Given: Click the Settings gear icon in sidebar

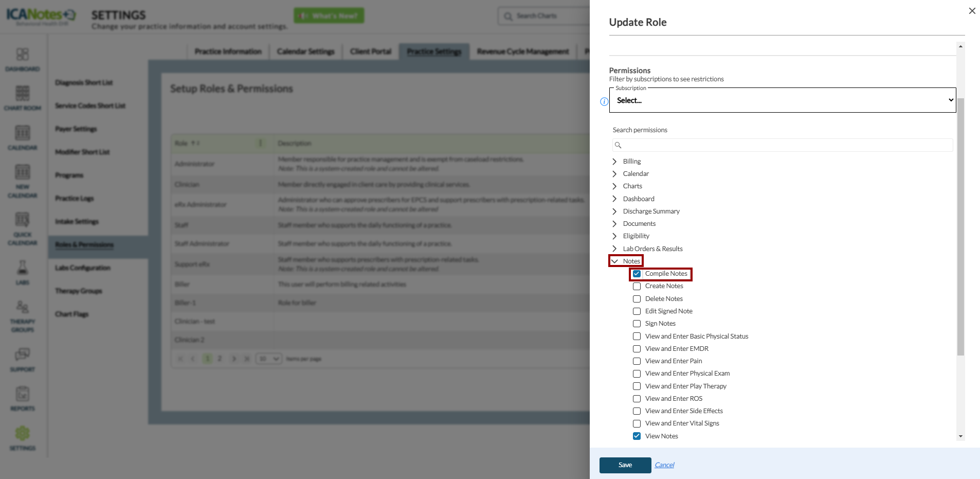Looking at the screenshot, I should [22, 434].
